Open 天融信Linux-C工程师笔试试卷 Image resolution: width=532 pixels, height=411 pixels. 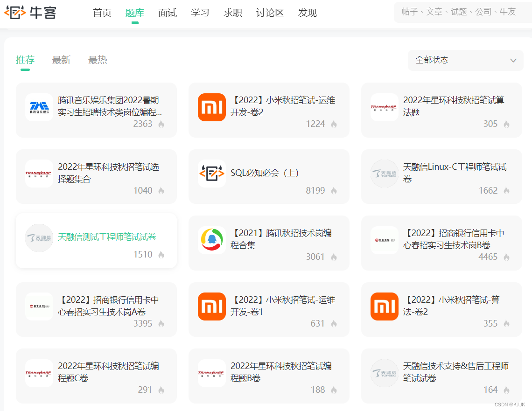(x=455, y=173)
